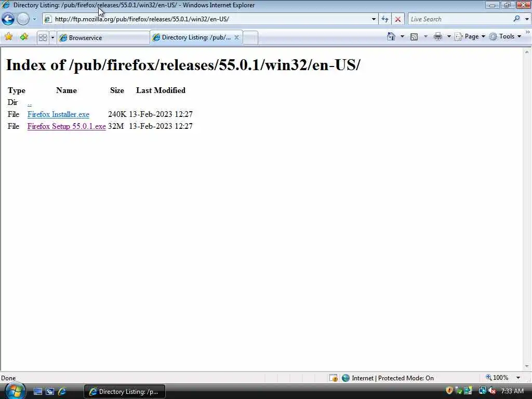This screenshot has height=399, width=532.
Task: Click the muted volume tray icon
Action: (492, 391)
